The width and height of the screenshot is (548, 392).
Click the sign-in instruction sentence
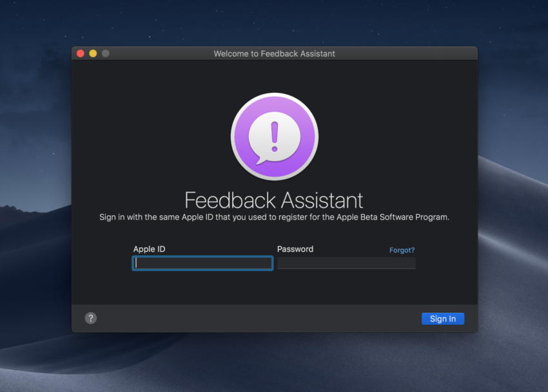(275, 217)
